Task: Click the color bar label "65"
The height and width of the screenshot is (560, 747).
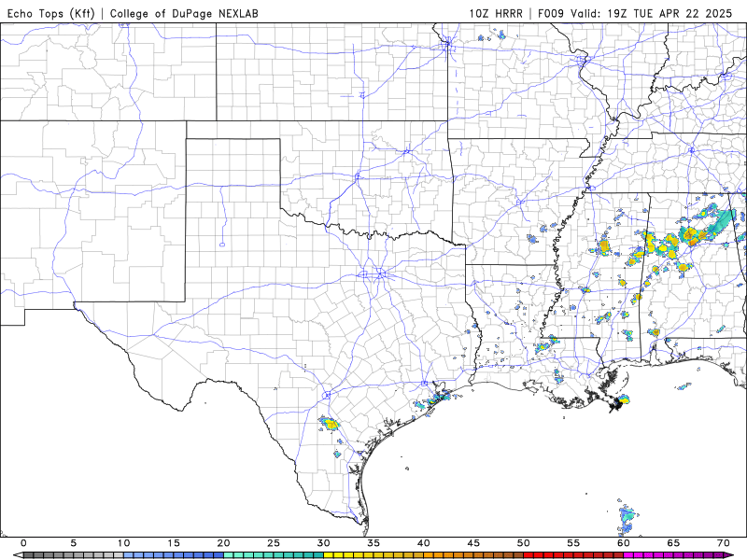Action: tap(673, 543)
